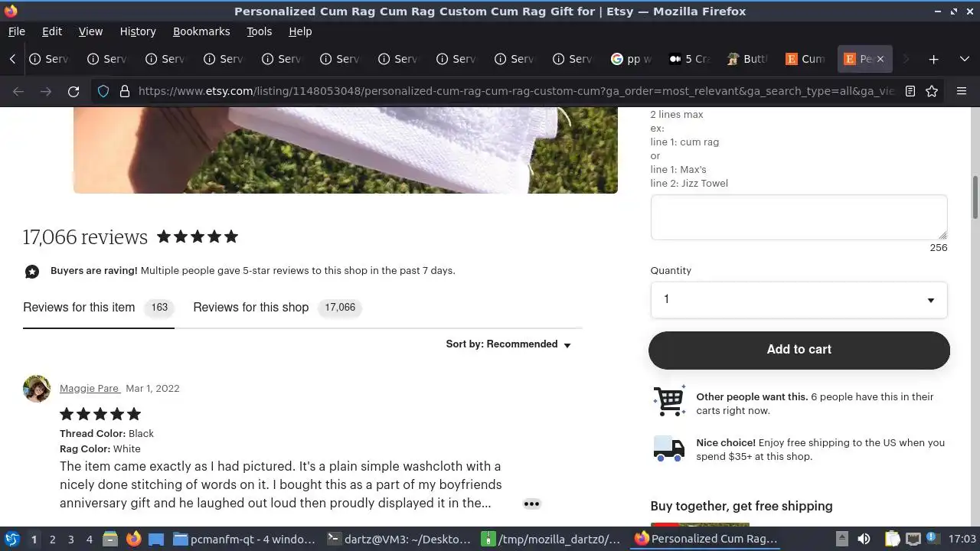Open the system start menu icon
Viewport: 980px width, 551px height.
click(x=11, y=539)
